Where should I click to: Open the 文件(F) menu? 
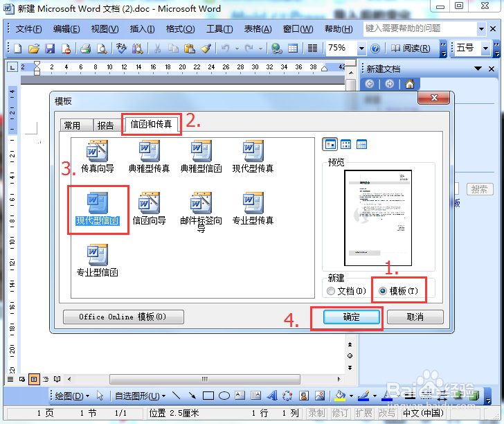pos(28,29)
